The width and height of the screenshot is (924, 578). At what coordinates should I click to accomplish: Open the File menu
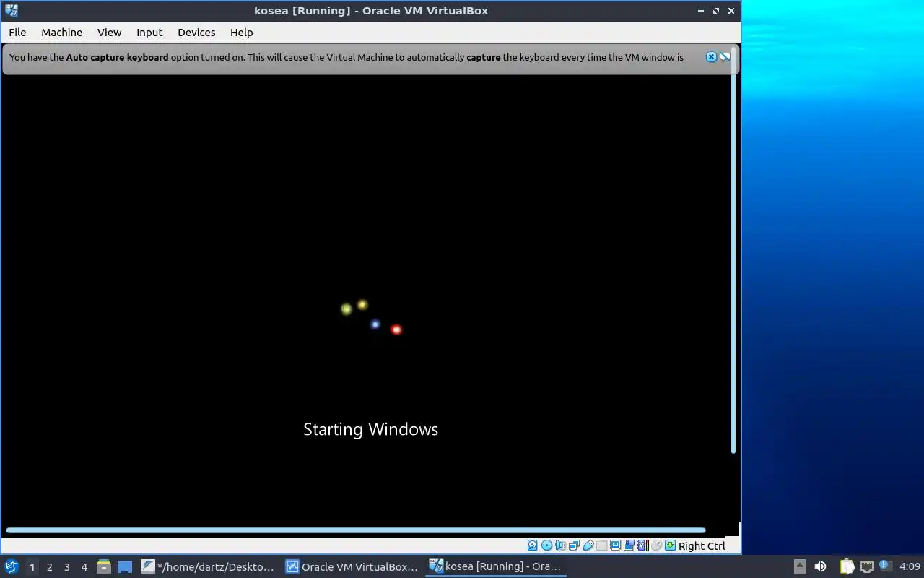(17, 32)
